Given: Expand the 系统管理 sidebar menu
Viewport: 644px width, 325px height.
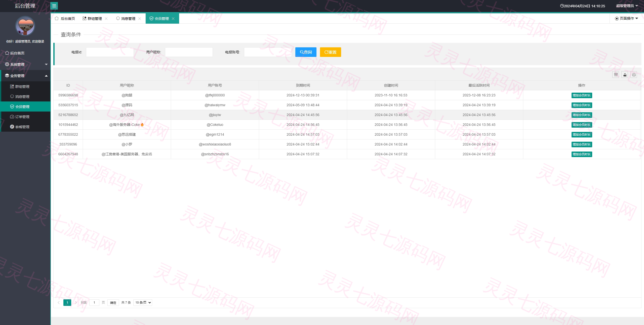Looking at the screenshot, I should [25, 64].
